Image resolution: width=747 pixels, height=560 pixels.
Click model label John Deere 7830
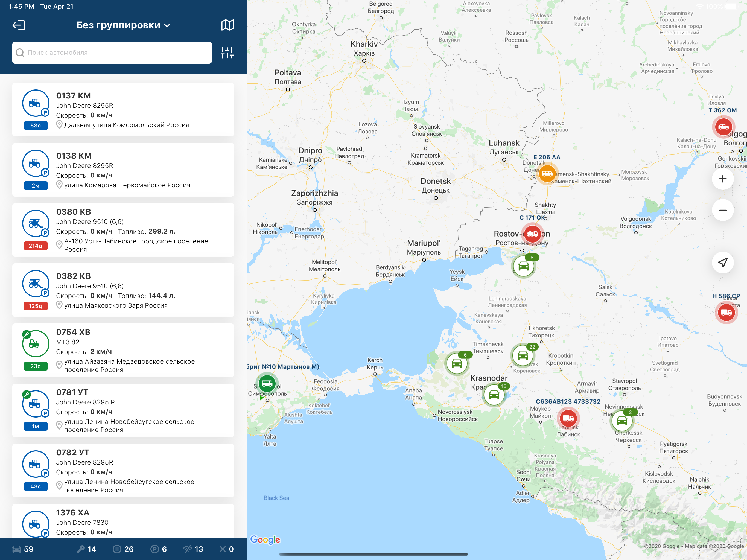[x=82, y=523]
